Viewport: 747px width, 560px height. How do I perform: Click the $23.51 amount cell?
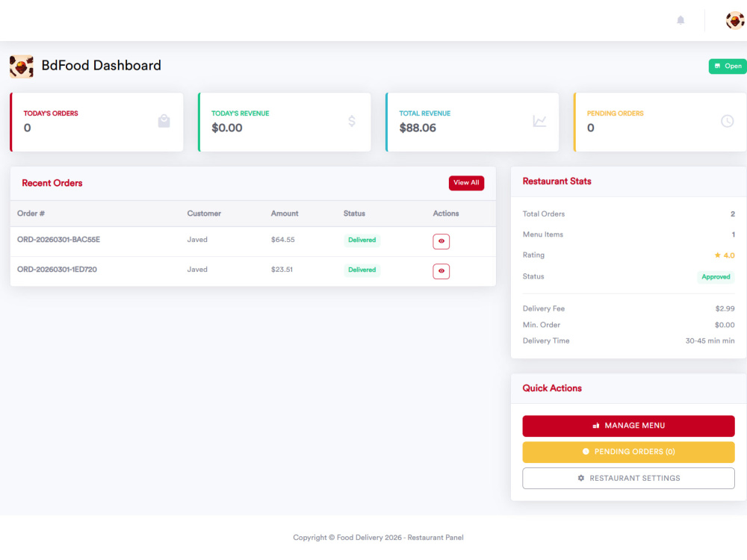[x=282, y=270]
